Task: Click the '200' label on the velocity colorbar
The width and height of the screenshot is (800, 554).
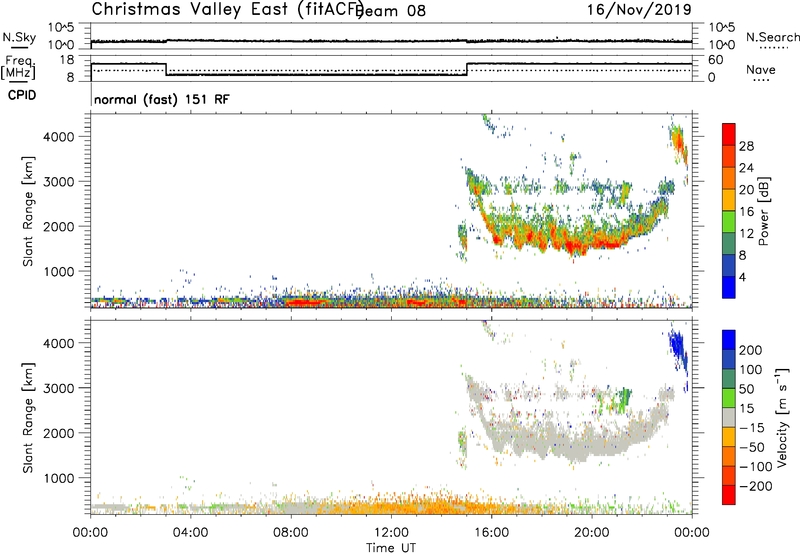Action: (x=751, y=350)
